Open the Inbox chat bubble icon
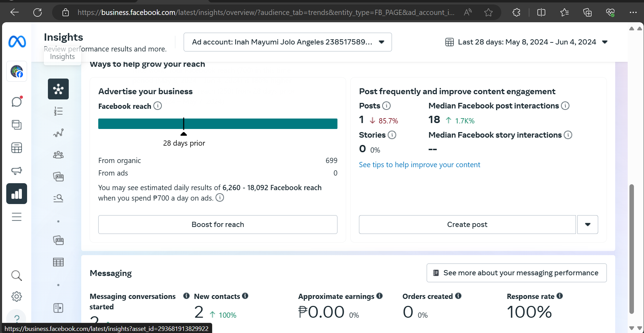Viewport: 644px width, 333px height. pyautogui.click(x=17, y=102)
